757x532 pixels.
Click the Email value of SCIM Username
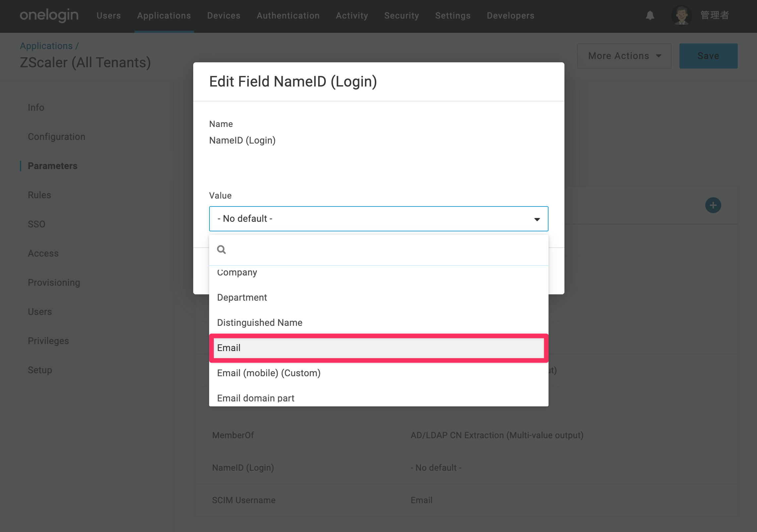tap(421, 500)
